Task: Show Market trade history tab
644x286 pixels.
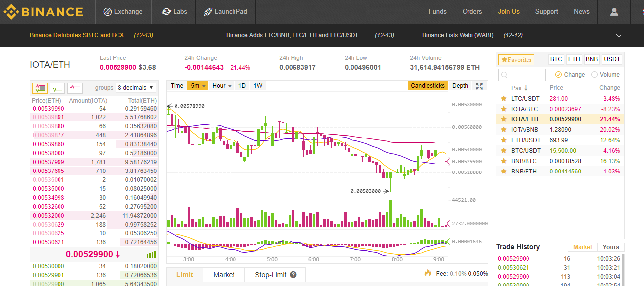Action: click(583, 247)
